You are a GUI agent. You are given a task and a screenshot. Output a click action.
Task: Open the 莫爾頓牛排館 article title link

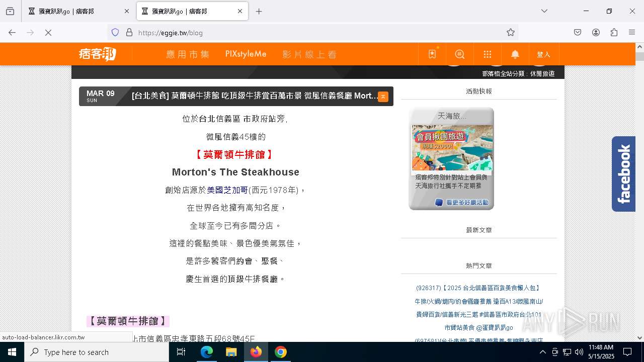click(x=255, y=96)
